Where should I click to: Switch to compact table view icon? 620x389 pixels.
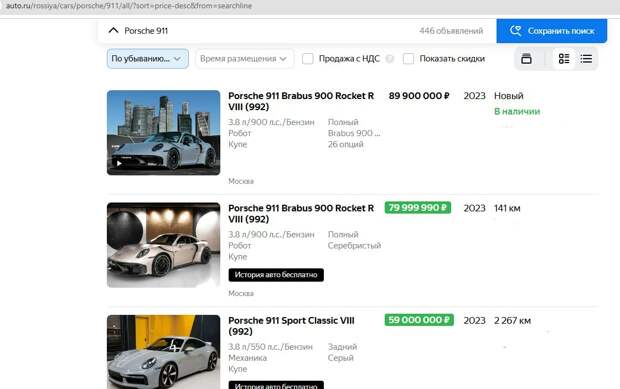click(586, 59)
